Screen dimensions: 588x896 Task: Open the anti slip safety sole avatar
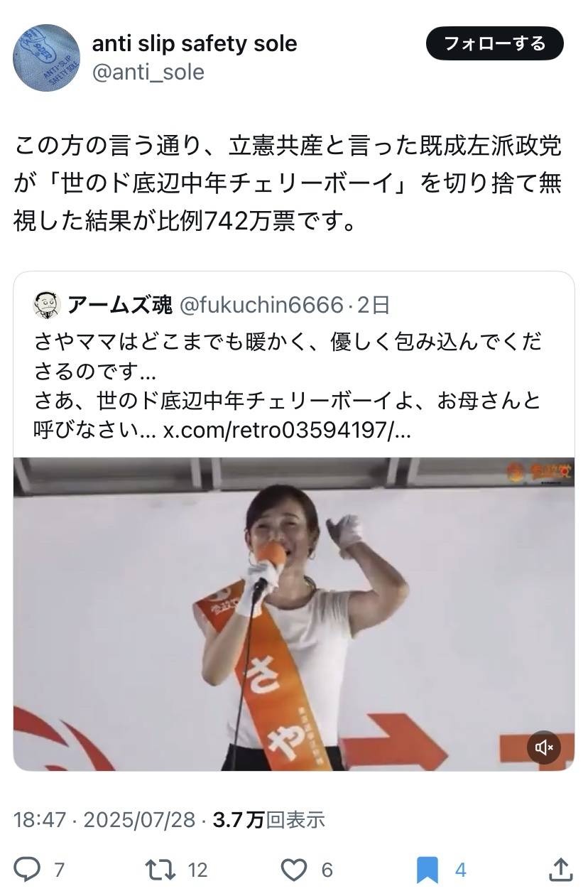47,57
